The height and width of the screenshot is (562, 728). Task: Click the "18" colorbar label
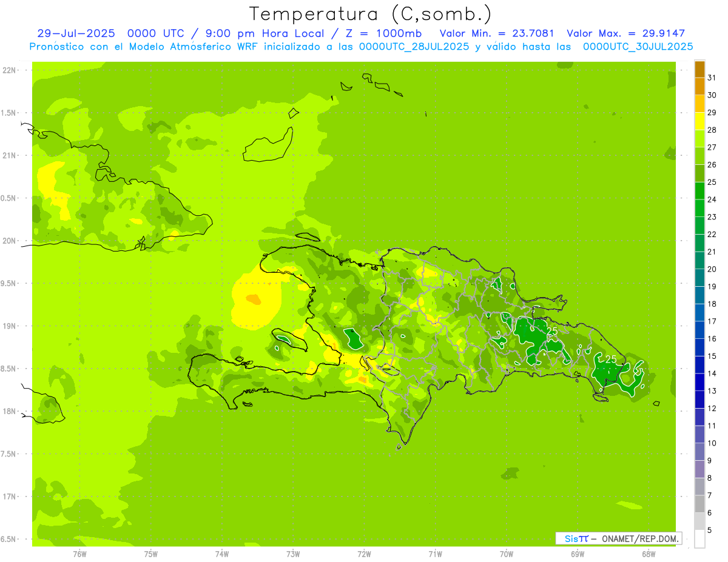click(x=712, y=304)
